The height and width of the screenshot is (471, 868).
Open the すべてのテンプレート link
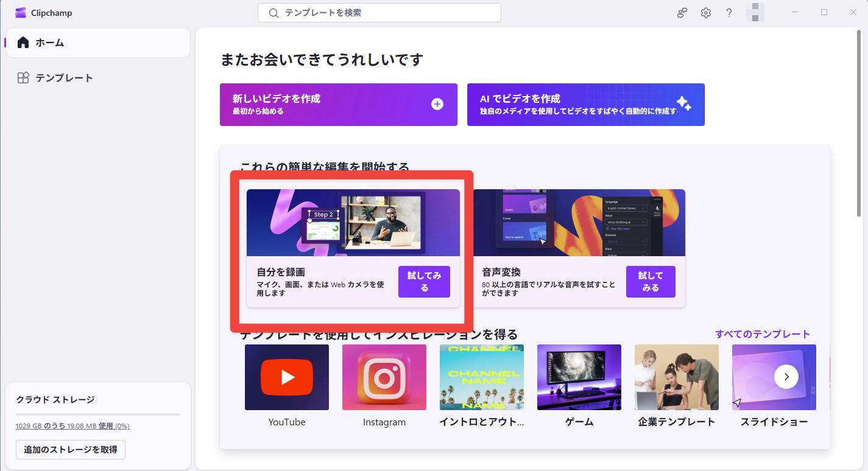[x=763, y=334]
